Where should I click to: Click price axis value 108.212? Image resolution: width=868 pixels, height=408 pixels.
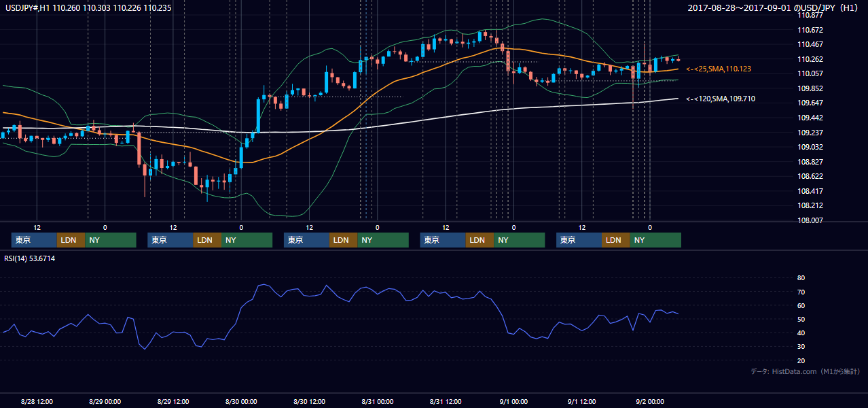point(811,205)
